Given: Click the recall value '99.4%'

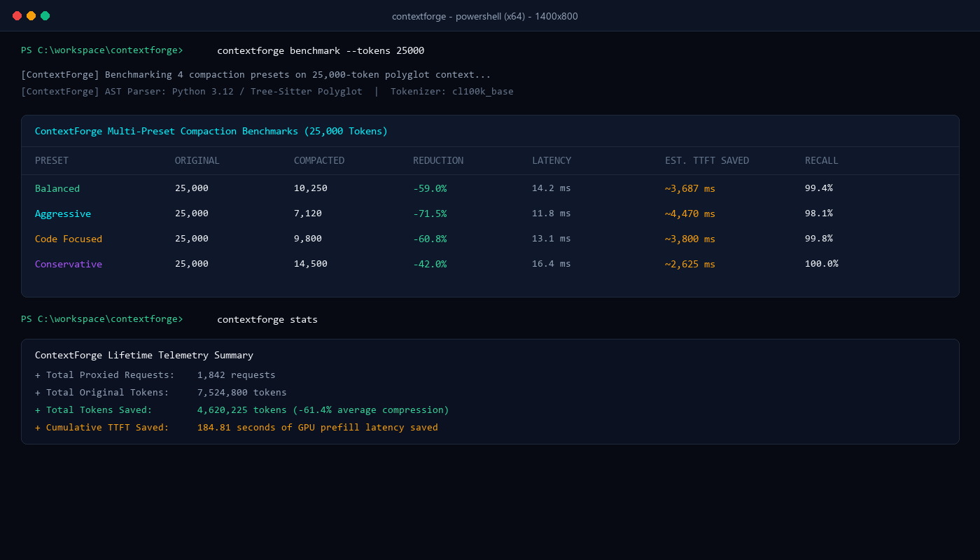Looking at the screenshot, I should point(819,188).
